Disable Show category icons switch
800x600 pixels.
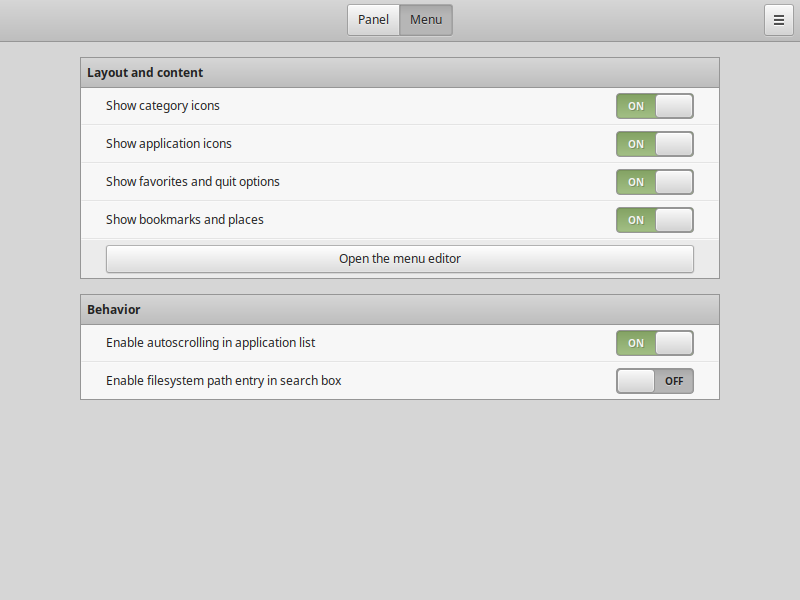pyautogui.click(x=655, y=106)
